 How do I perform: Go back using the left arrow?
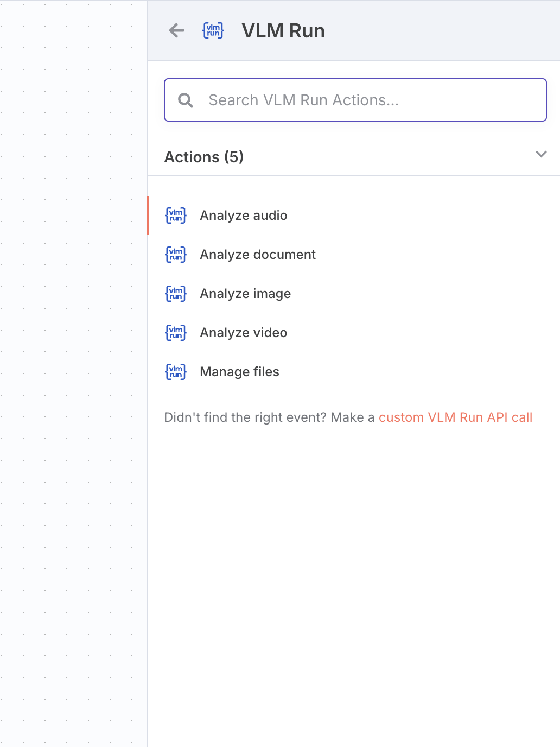pyautogui.click(x=176, y=30)
